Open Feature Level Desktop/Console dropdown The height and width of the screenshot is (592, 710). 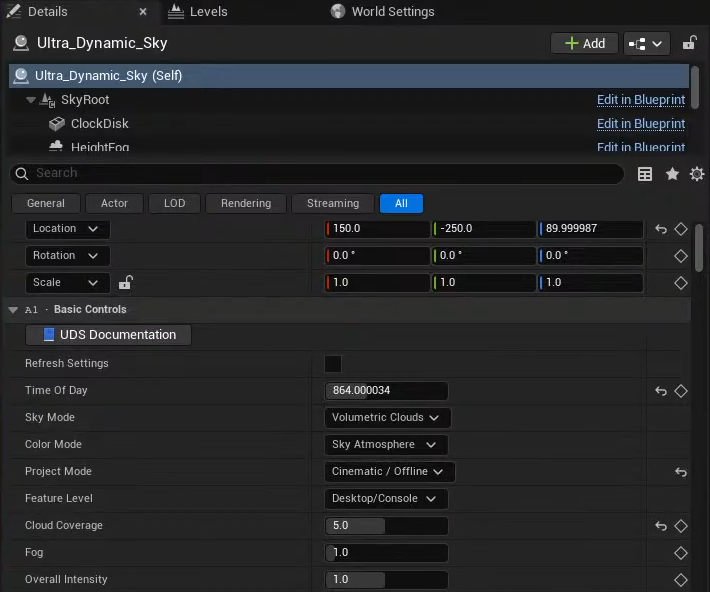pos(386,499)
